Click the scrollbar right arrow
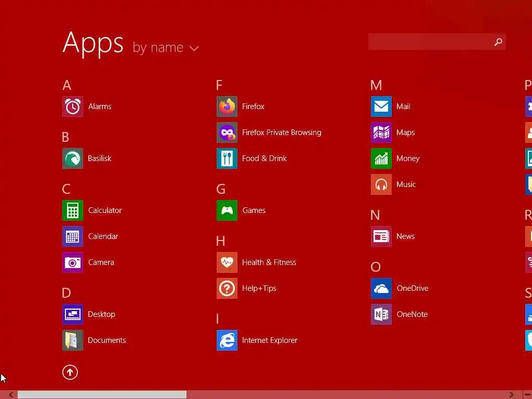 [x=511, y=395]
